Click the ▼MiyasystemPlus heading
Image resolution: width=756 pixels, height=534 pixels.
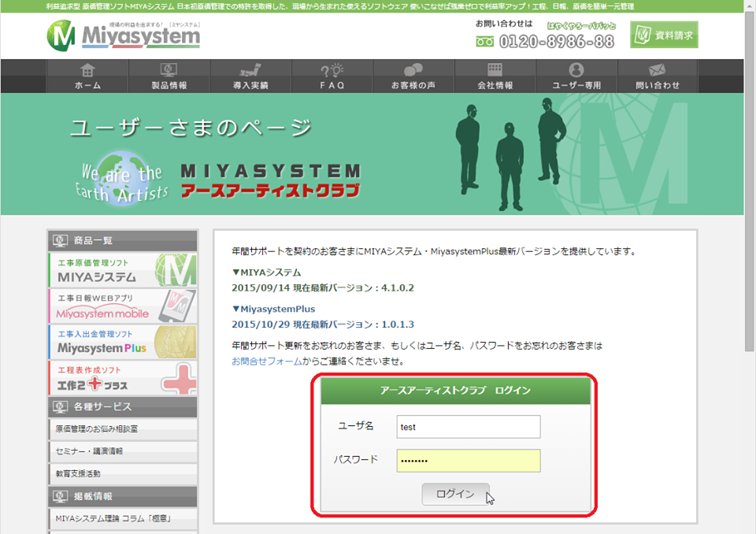tap(273, 310)
